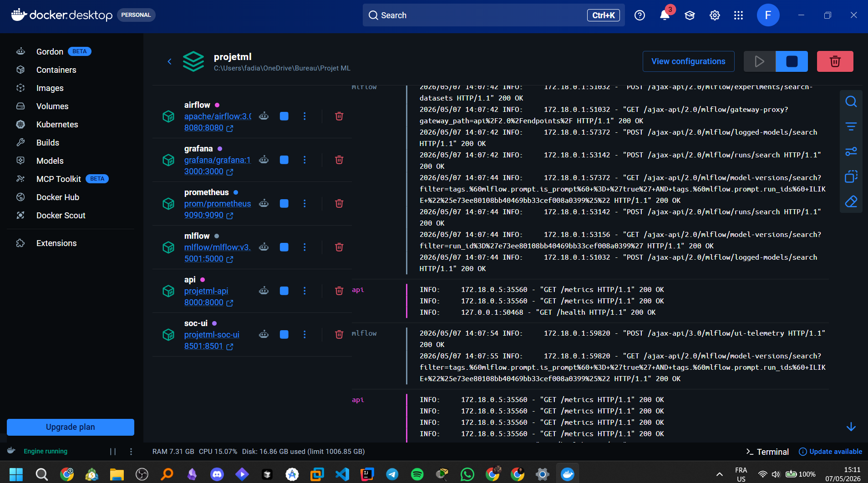The image size is (868, 483).
Task: Open Docker Desktop settings gear
Action: pyautogui.click(x=715, y=15)
